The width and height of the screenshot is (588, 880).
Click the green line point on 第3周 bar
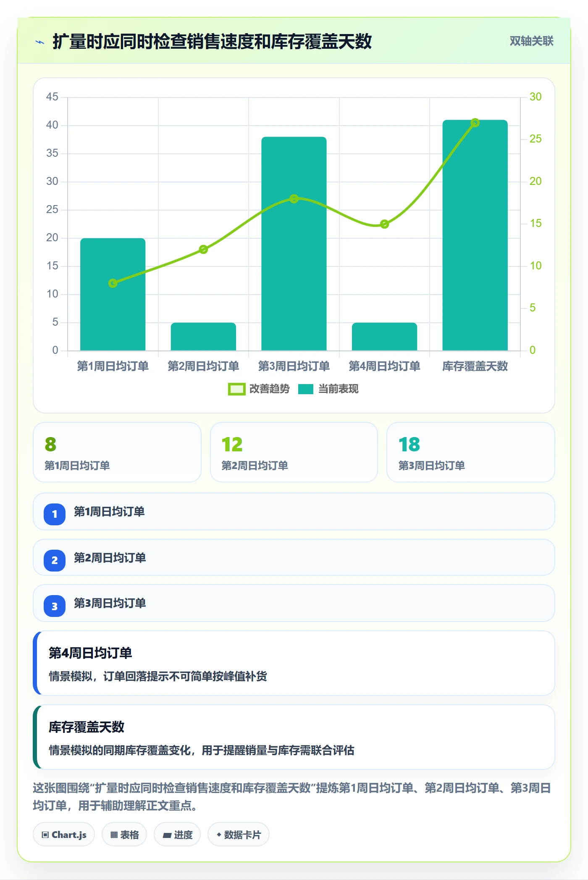[x=294, y=199]
